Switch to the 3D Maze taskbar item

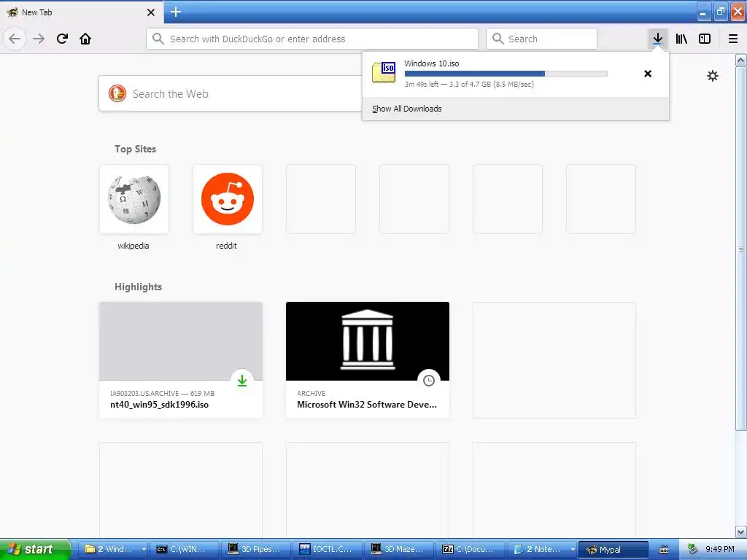pyautogui.click(x=399, y=549)
